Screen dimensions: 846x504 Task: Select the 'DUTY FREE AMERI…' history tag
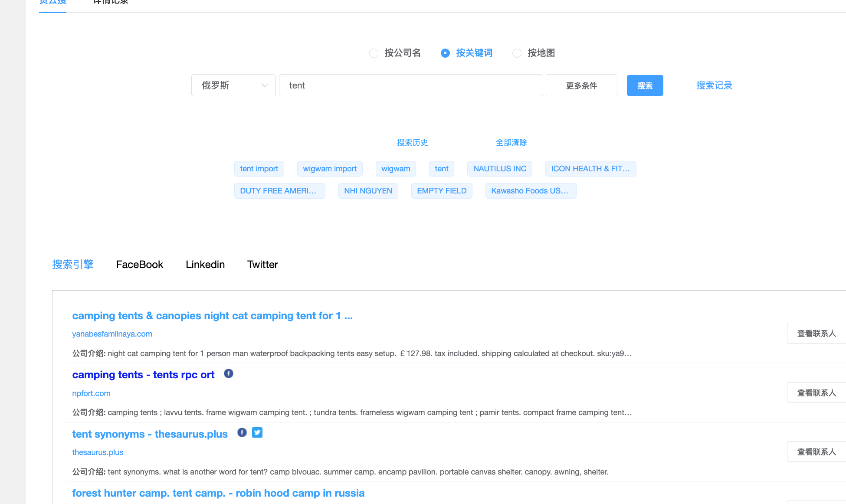(x=279, y=191)
